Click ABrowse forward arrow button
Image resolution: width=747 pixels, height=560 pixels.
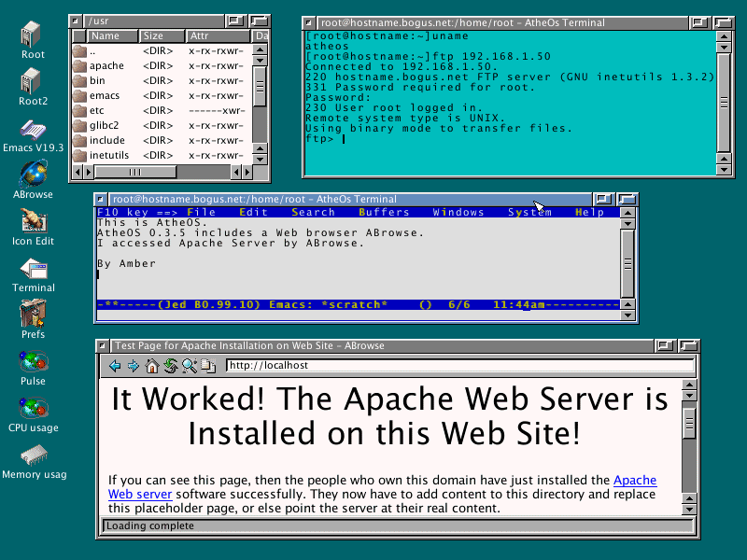point(134,366)
